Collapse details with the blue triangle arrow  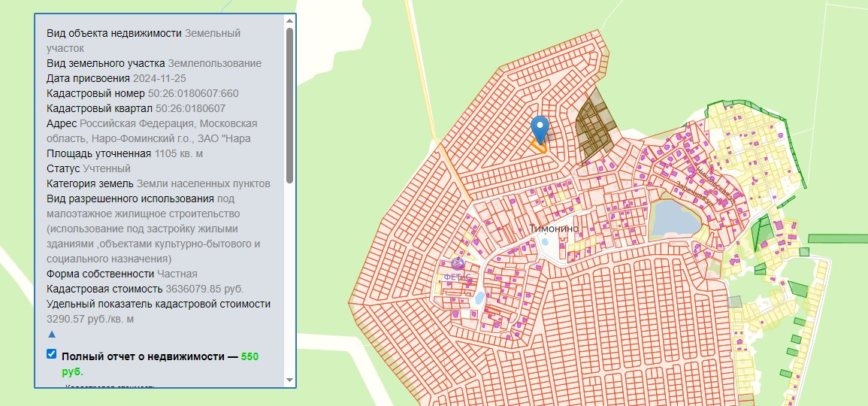[x=52, y=334]
